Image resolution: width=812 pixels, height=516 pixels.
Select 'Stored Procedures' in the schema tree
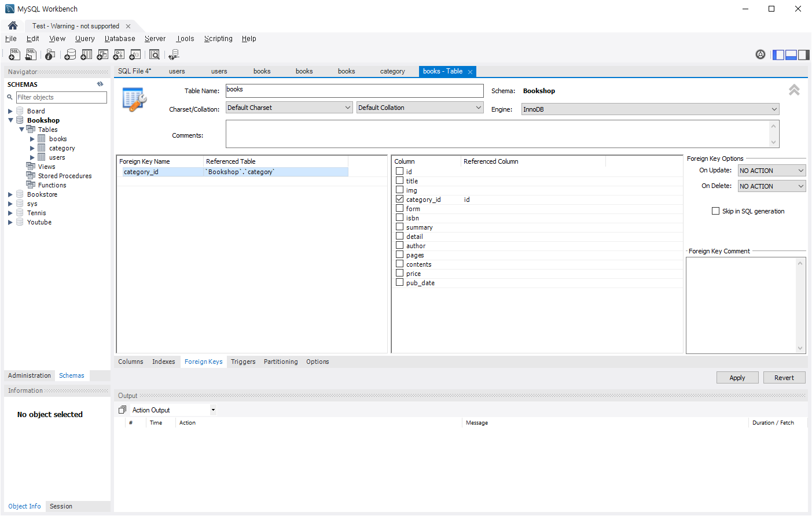pos(65,176)
